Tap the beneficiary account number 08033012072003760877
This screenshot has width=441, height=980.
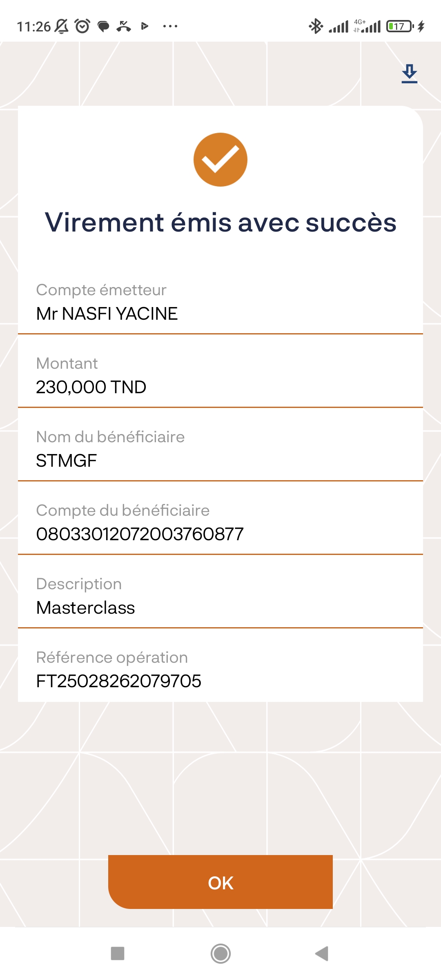(140, 534)
